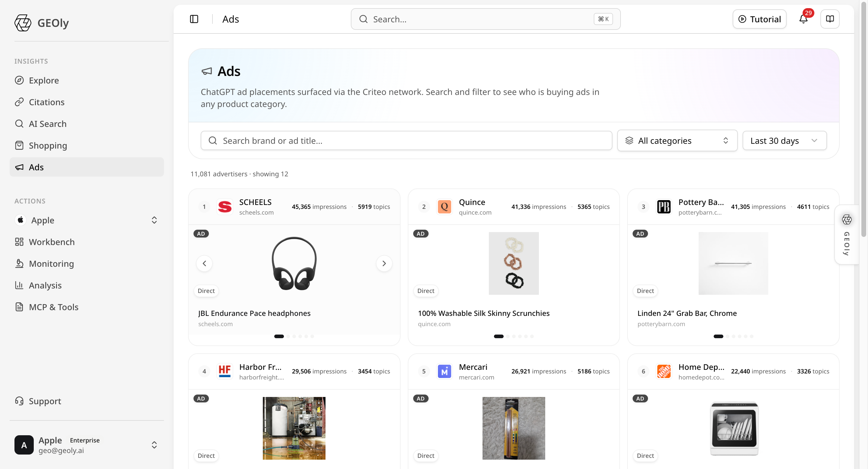Show previous SCHEELS ad
Screen dimensions: 868x469
coord(205,263)
